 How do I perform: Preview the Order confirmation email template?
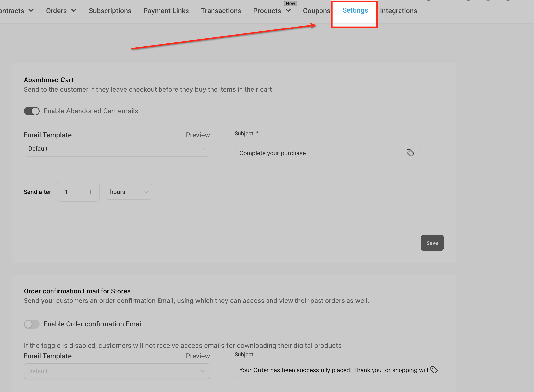point(198,356)
